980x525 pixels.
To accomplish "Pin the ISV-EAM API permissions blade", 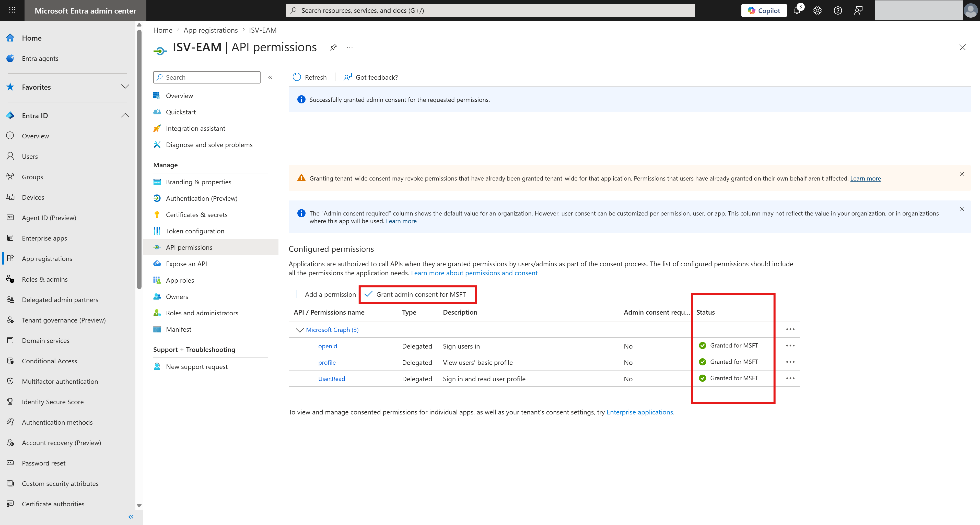I will [333, 47].
